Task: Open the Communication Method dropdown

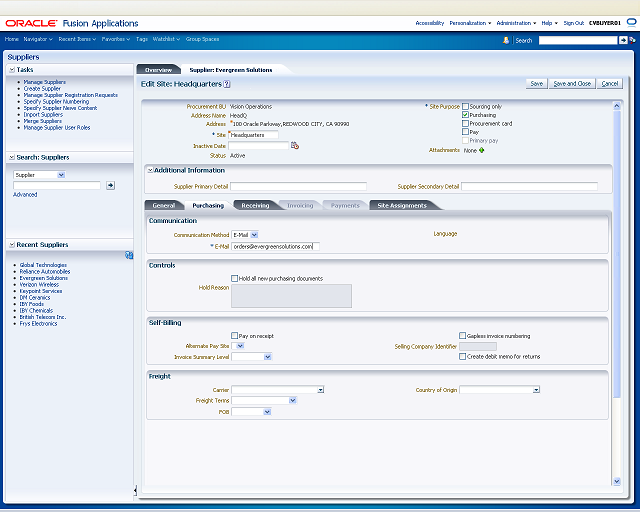Action: click(x=254, y=235)
